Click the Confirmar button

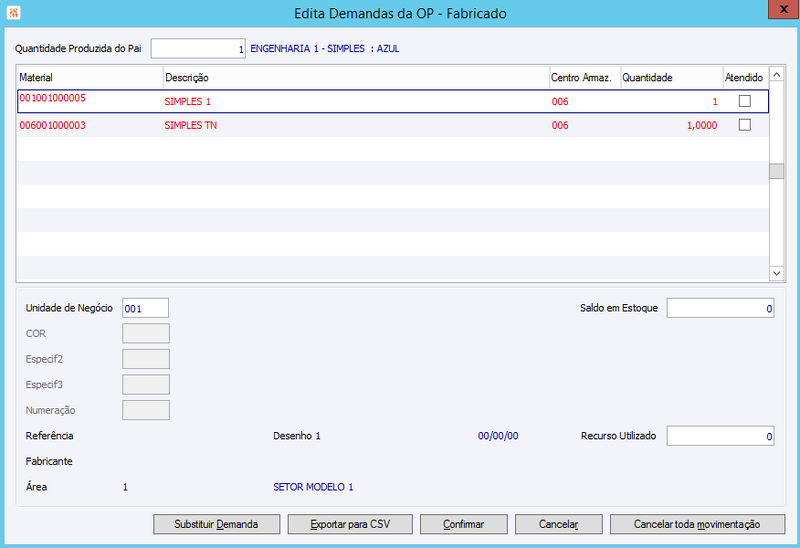[463, 524]
